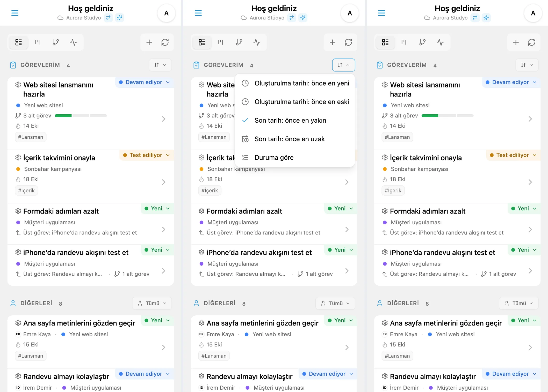Screen dimensions: 548x392
Task: Open Ana sayfa metinlerini gözden geçir in right panel
Action: (x=446, y=323)
